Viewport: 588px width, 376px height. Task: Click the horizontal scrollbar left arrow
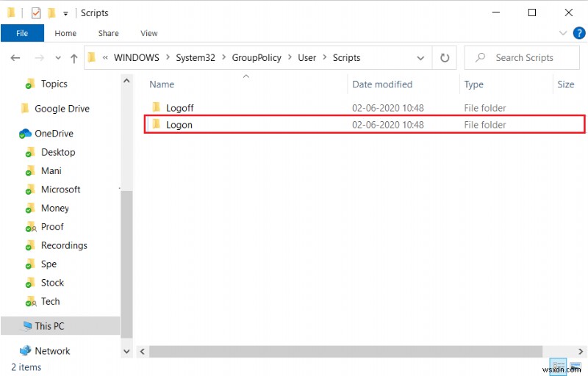(142, 351)
